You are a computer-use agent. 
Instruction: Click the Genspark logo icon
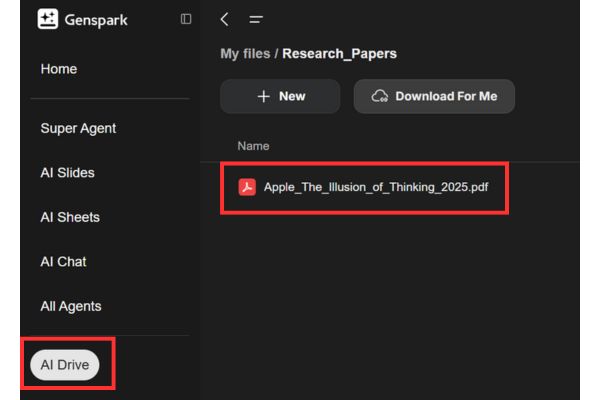48,19
